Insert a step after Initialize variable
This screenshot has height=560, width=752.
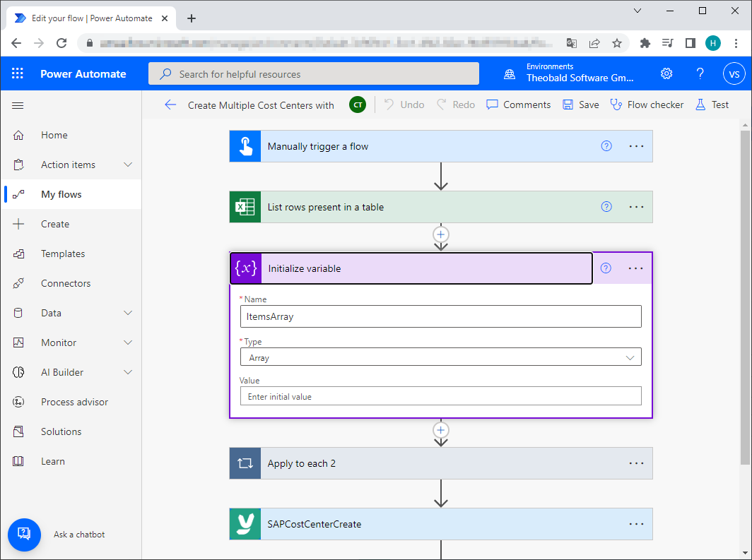441,430
